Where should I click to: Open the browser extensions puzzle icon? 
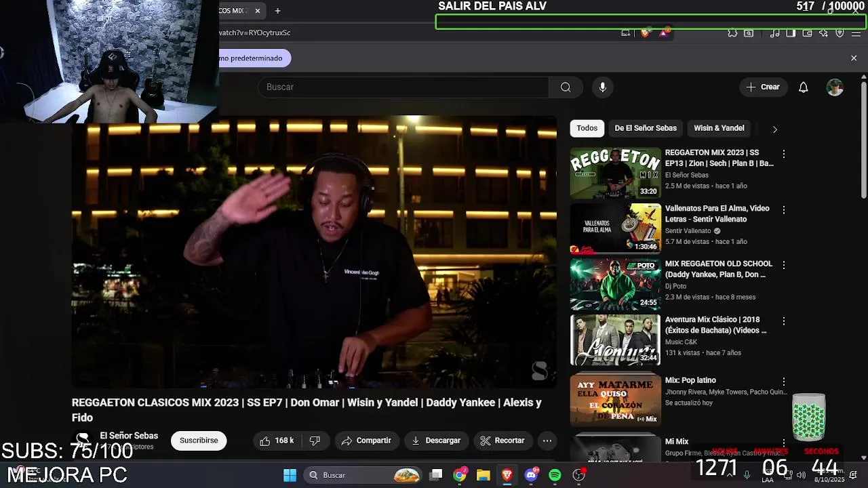732,33
